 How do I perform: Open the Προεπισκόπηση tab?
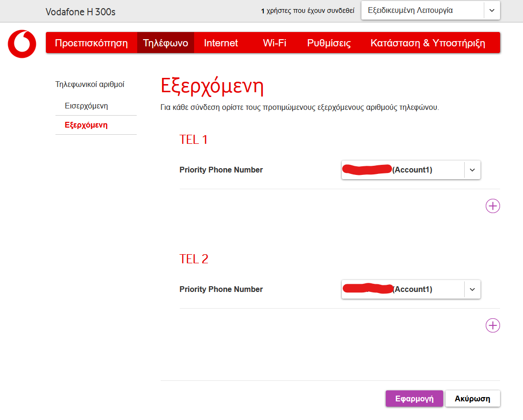[91, 43]
